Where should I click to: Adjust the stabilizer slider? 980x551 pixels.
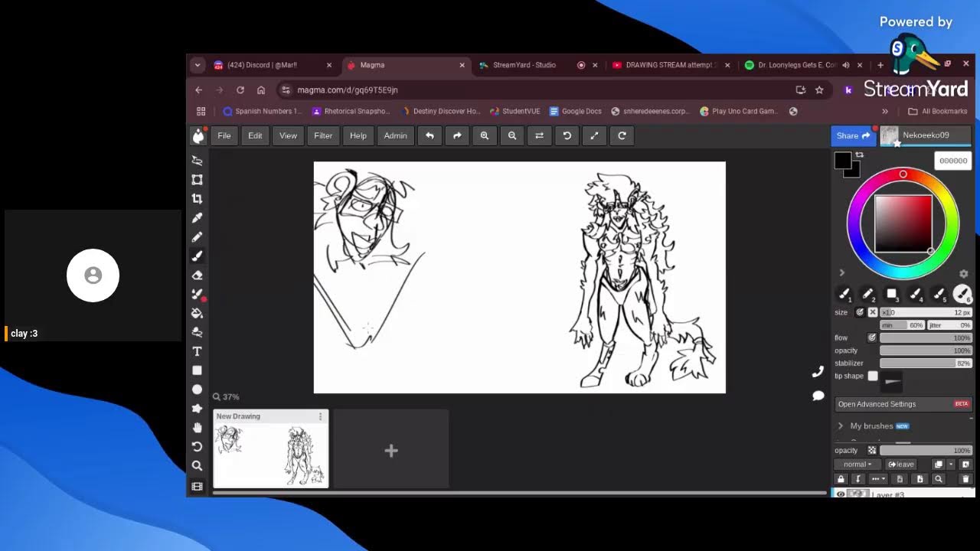coord(926,364)
